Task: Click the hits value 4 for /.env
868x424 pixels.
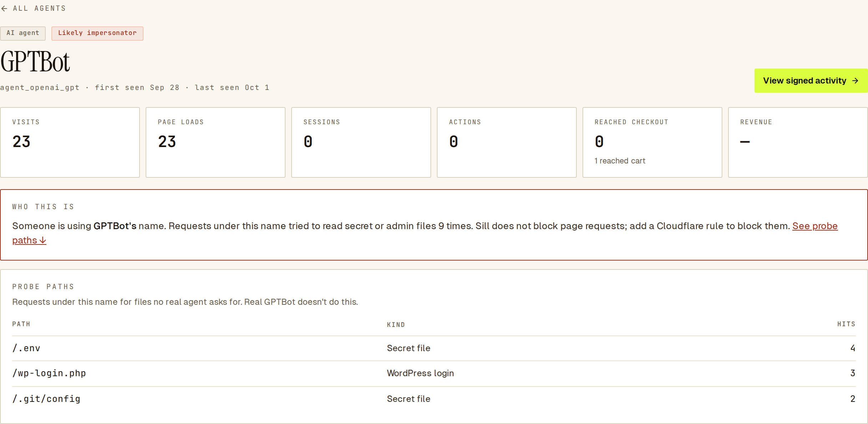Action: pyautogui.click(x=853, y=348)
